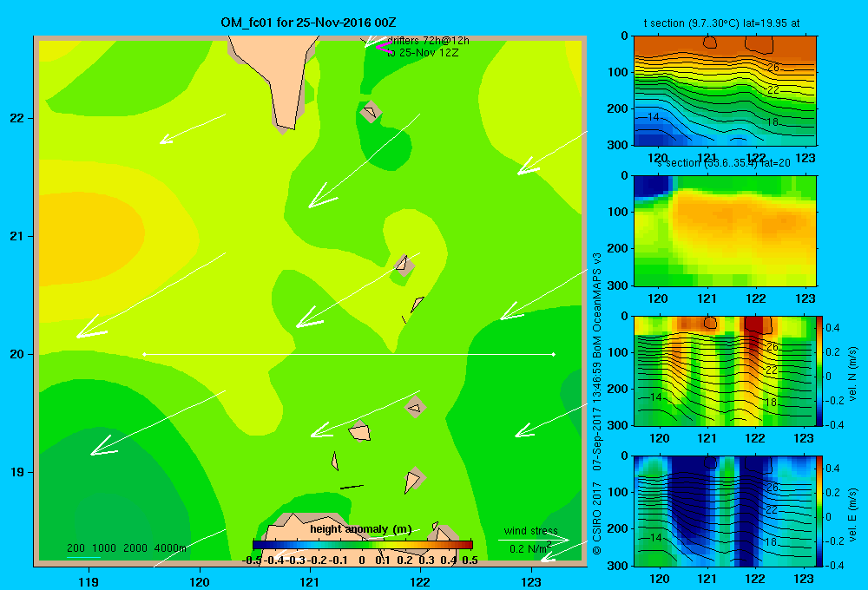
Task: Click the 18 contour label in temperature section
Action: 773,121
